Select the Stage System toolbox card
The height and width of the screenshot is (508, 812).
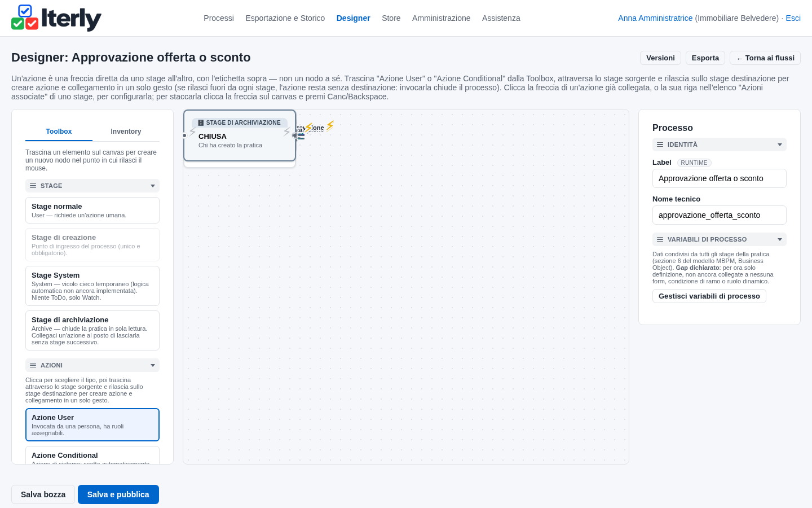click(92, 286)
